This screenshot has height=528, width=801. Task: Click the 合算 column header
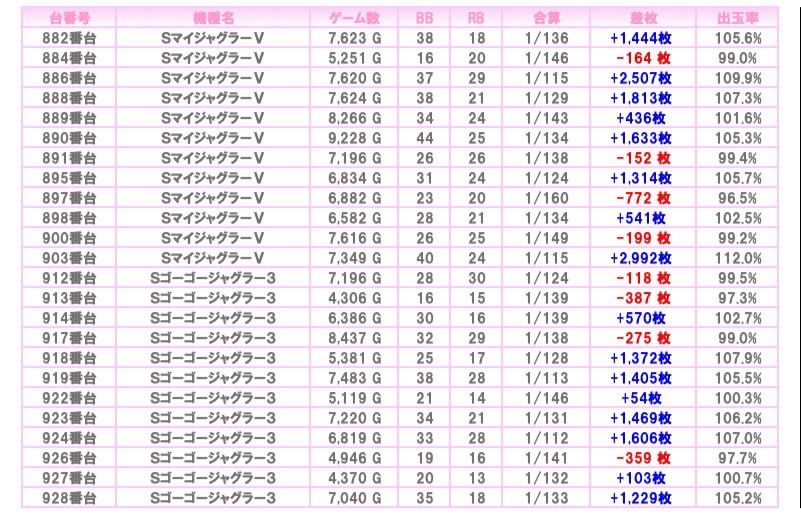[547, 18]
